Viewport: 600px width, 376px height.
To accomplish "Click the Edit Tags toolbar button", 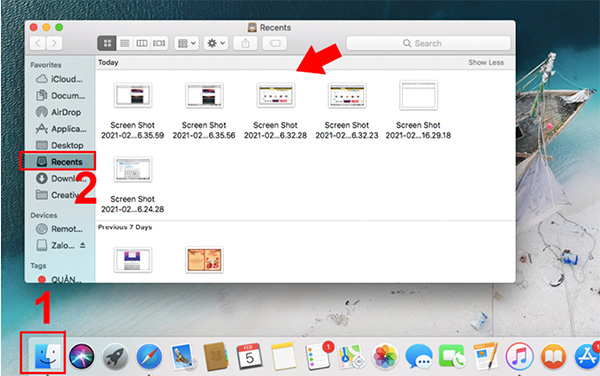I will 274,43.
